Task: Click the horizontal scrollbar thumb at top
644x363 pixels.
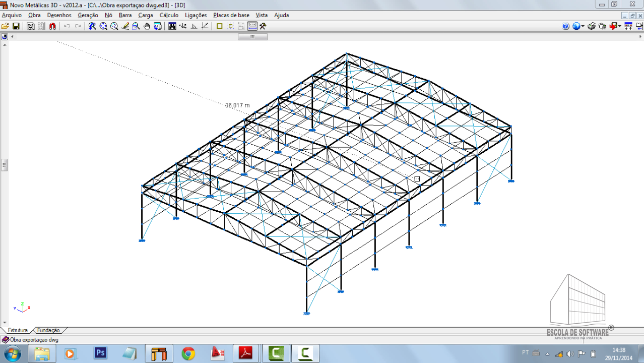Action: click(x=252, y=37)
